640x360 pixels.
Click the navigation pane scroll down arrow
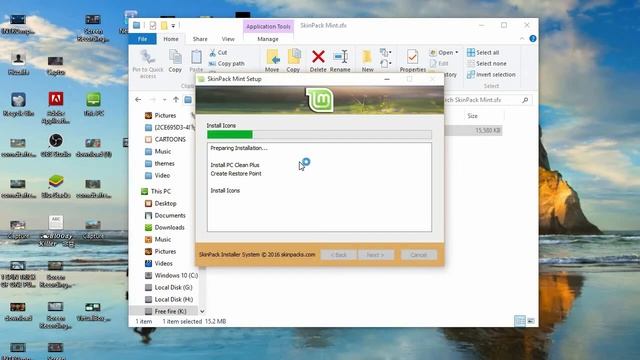click(x=202, y=311)
